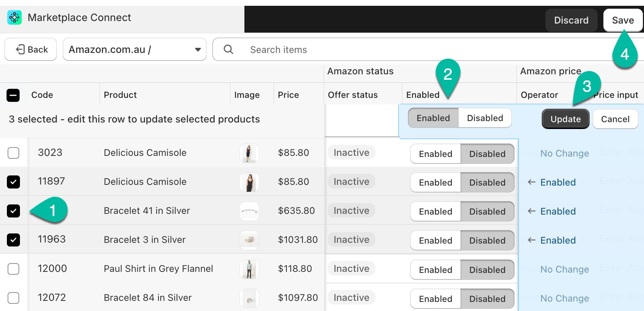Open the Amazon.com.au marketplace dropdown
Image resolution: width=644 pixels, height=311 pixels.
click(x=135, y=49)
